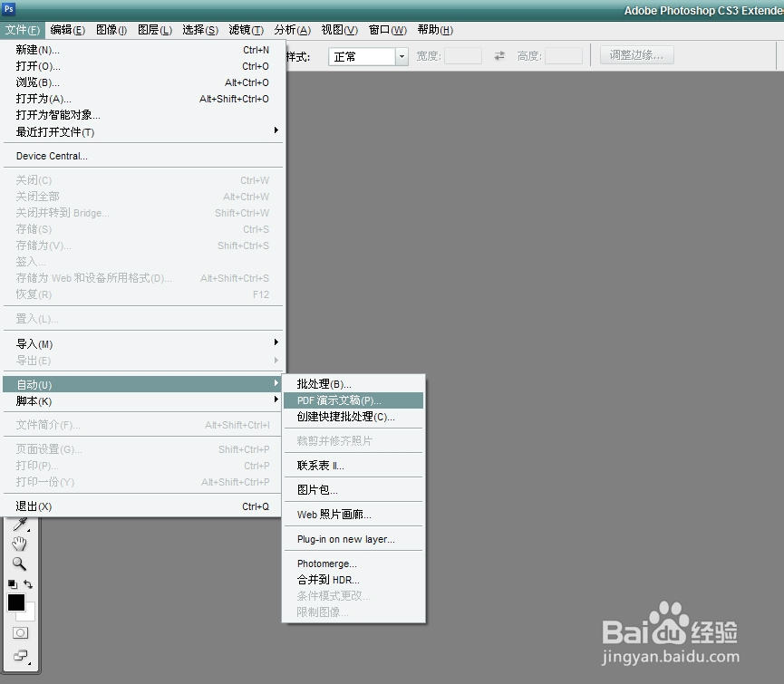784x684 pixels.
Task: Select the Zoom tool
Action: 18,563
